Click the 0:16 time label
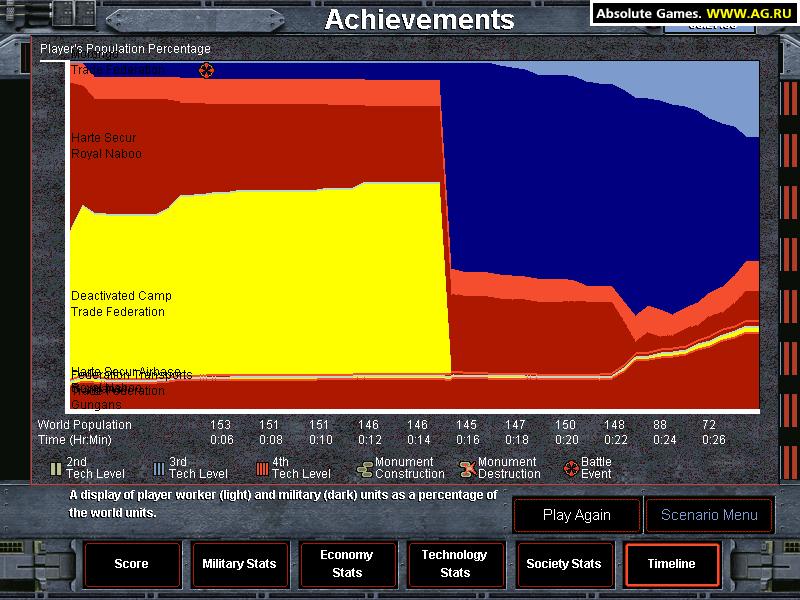 click(x=466, y=439)
